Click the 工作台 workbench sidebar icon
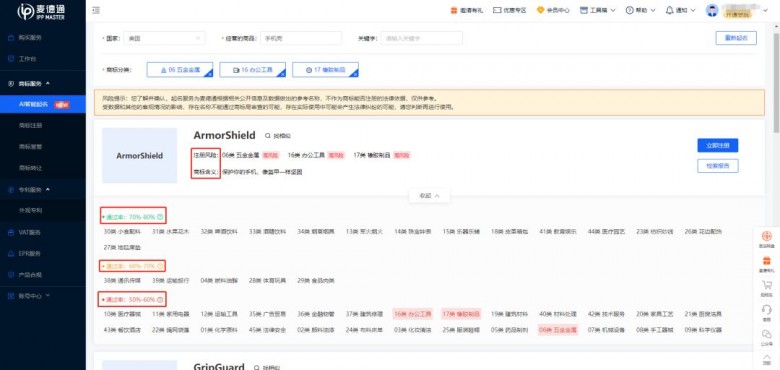Image resolution: width=780 pixels, height=370 pixels. coord(11,59)
